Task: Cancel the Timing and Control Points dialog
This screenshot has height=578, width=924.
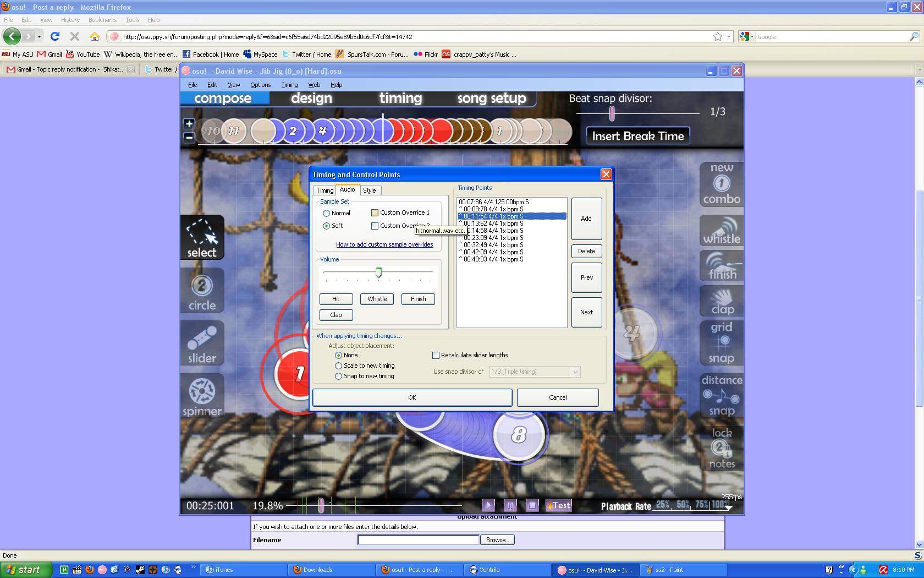Action: tap(558, 397)
